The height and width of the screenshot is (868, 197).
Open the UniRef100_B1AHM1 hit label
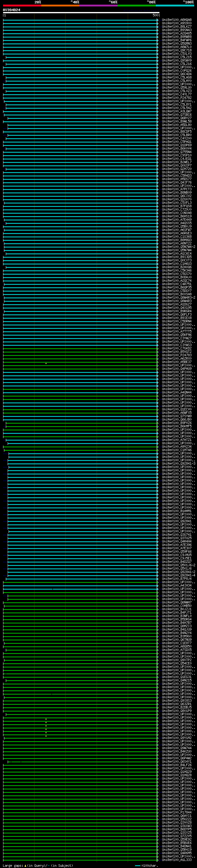[x=176, y=511]
